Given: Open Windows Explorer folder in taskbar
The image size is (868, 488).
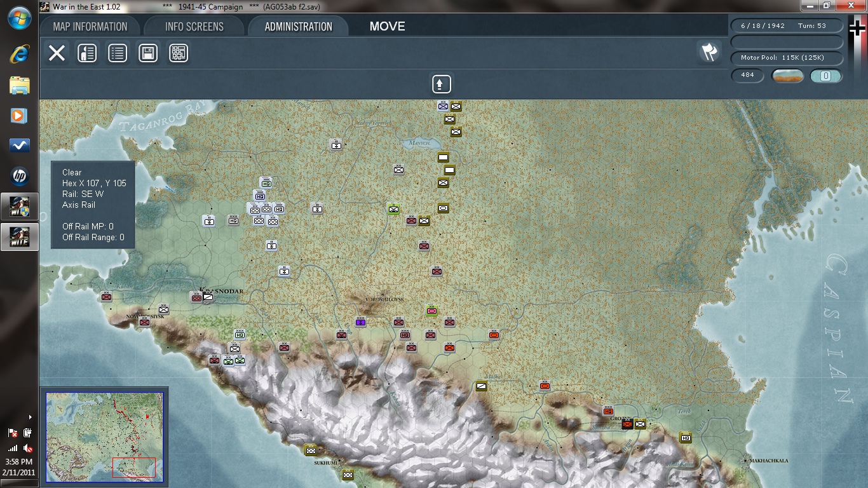Looking at the screenshot, I should [19, 85].
